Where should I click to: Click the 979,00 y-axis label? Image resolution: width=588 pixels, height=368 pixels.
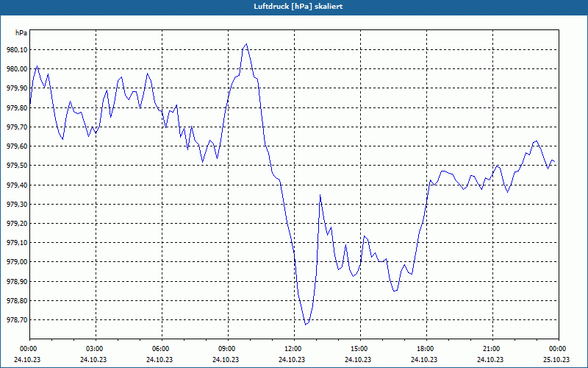15,262
